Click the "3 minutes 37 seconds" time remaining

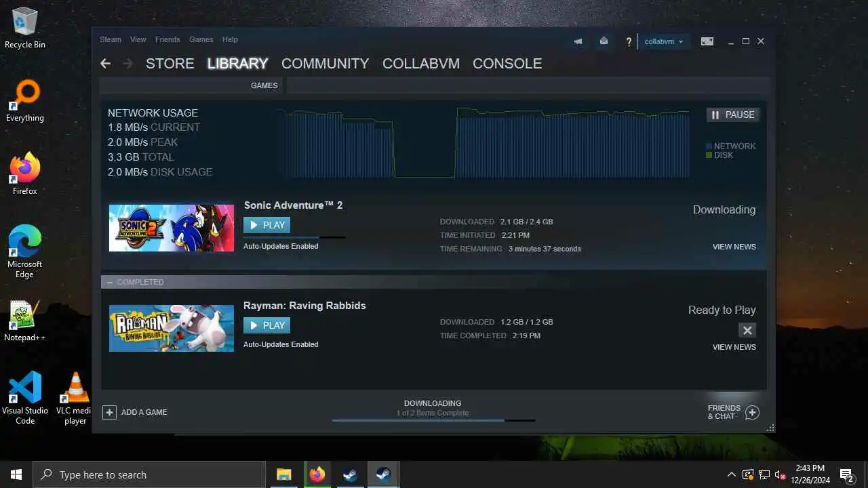click(545, 249)
